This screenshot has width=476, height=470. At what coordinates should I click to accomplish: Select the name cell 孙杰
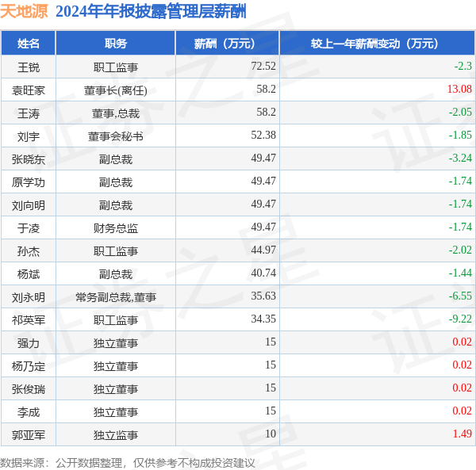tap(29, 251)
